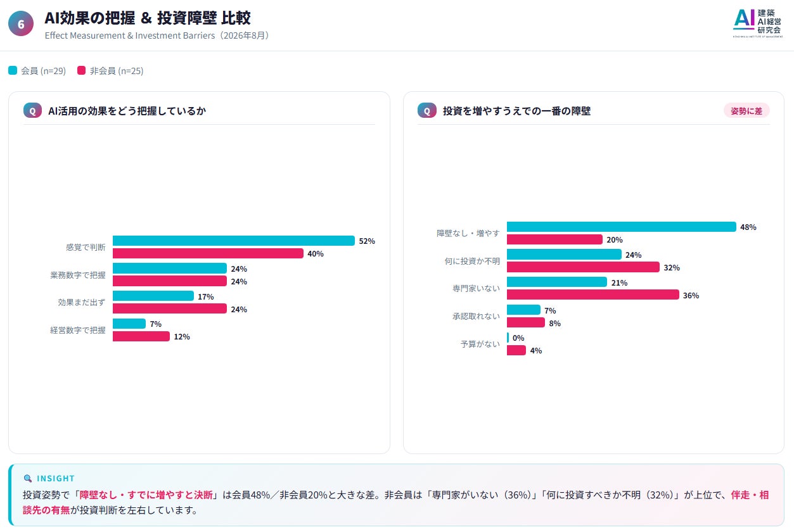This screenshot has height=532, width=794.
Task: Click the 業務数字で把握 axis label
Action: [x=78, y=275]
